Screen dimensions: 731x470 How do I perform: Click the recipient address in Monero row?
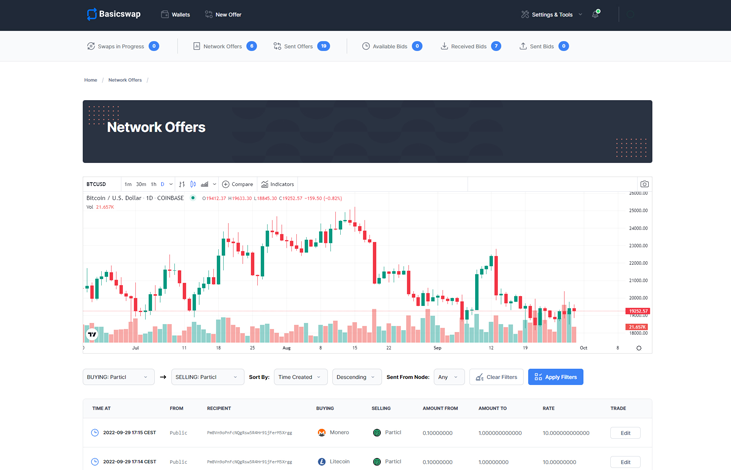pos(249,433)
